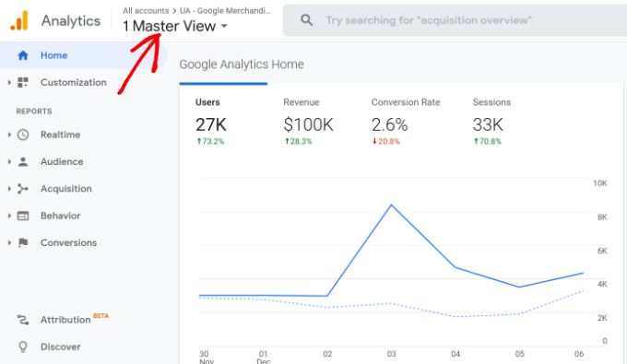Select the Home house icon
The height and width of the screenshot is (364, 627).
coord(23,55)
